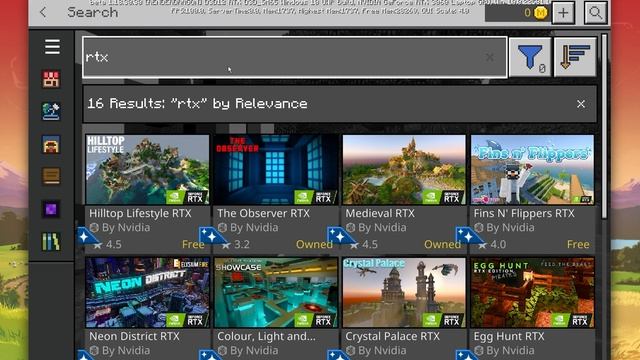Screen dimensions: 640x360
Task: Open the Hilltop Lifestyle RTX thumbnail
Action: pos(147,169)
